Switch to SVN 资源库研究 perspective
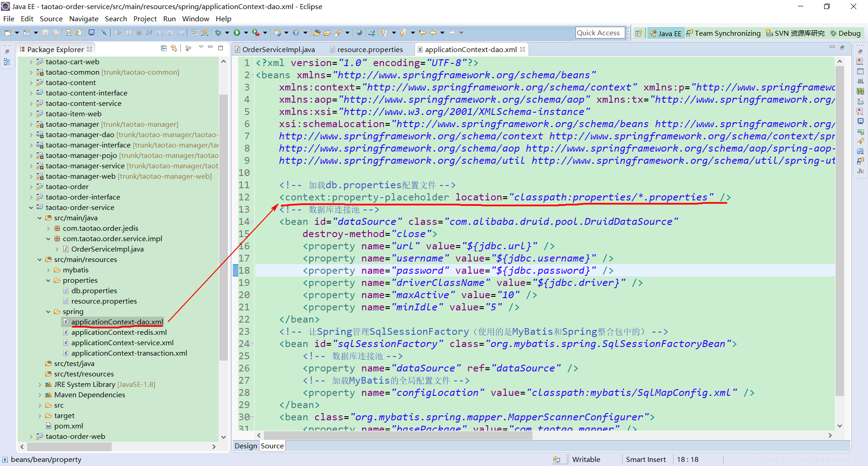Screen dimensions: 868x466 tap(796, 33)
